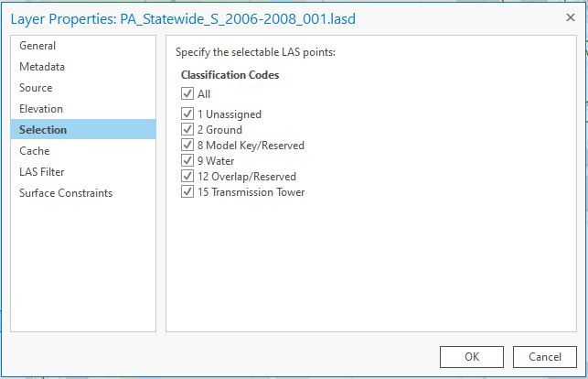Click the Classification Codes heading

tap(230, 75)
